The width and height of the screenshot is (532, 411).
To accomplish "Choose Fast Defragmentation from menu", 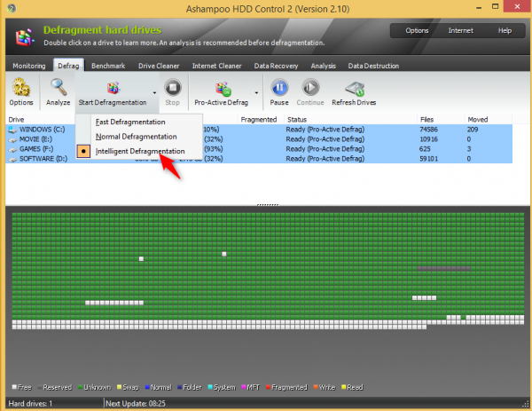I will [x=130, y=122].
